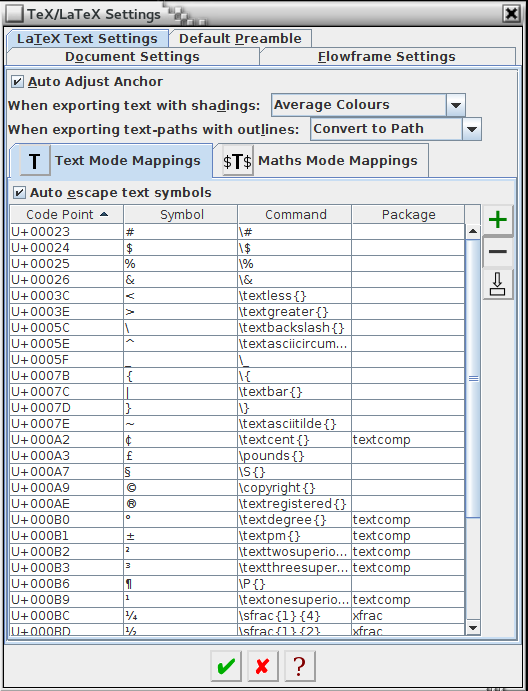Click textcomp package cell in U+000A2 row
The height and width of the screenshot is (691, 528).
409,440
